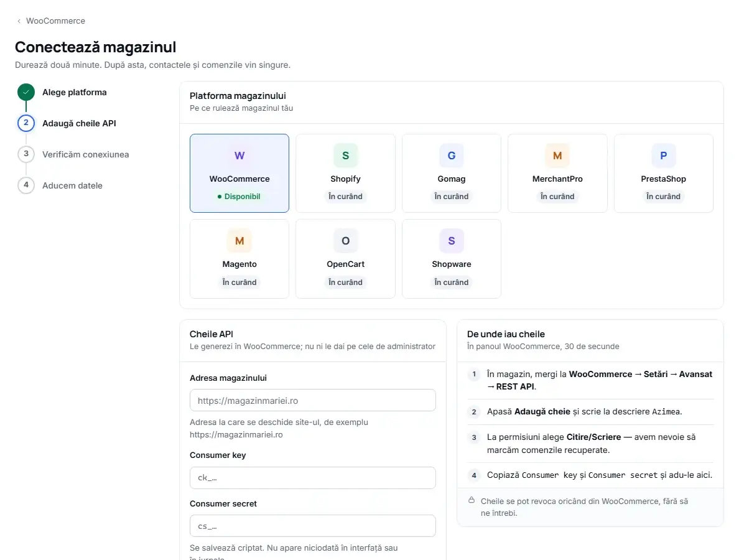Open the Adaugă cheile API step

coord(79,123)
